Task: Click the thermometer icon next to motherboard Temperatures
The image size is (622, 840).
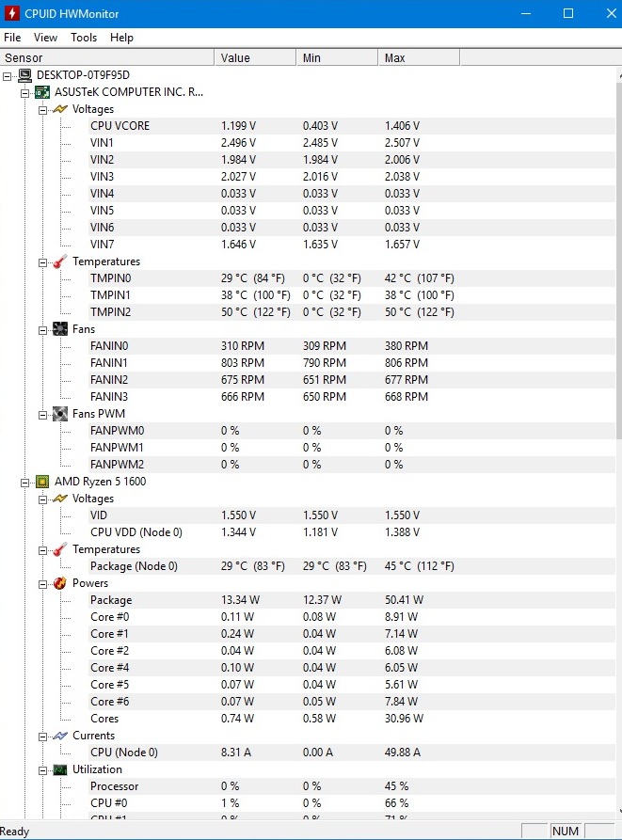Action: coord(60,262)
